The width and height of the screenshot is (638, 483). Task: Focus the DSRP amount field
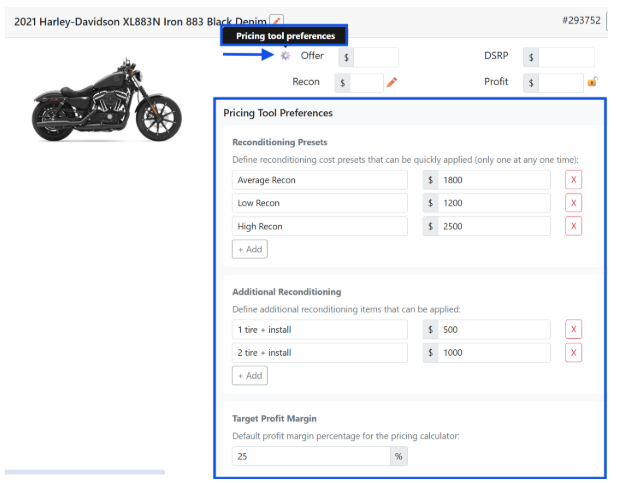pyautogui.click(x=566, y=58)
